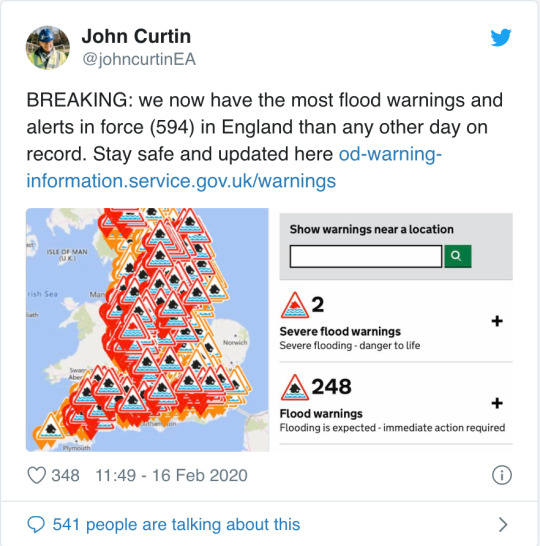Like the tweet with the heart icon
The width and height of the screenshot is (540, 546).
[37, 475]
